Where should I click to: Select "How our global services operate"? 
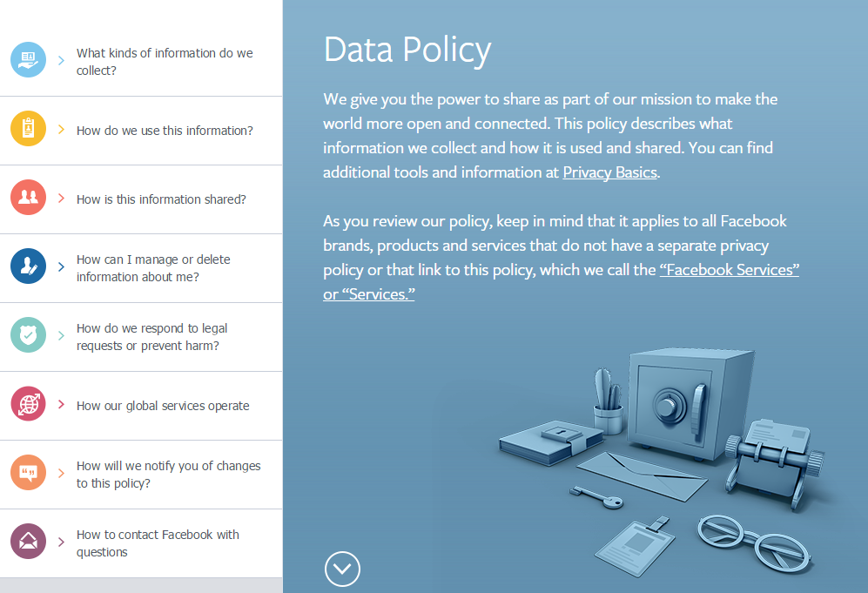163,406
